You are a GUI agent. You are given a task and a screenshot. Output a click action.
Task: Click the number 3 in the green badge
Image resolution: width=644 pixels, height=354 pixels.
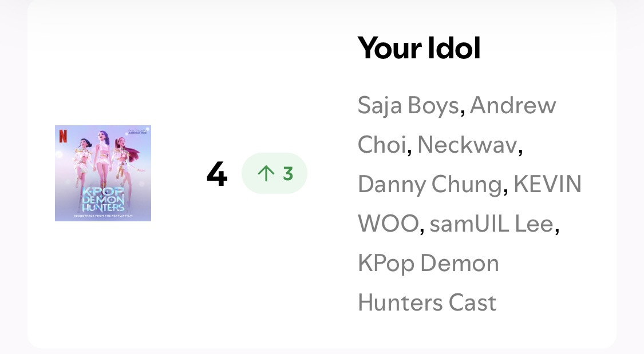click(x=287, y=173)
